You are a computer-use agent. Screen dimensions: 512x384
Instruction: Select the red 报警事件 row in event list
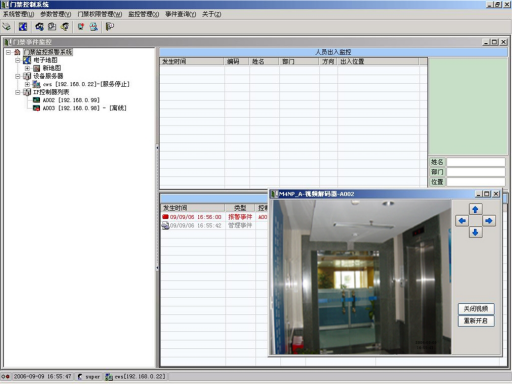click(214, 217)
